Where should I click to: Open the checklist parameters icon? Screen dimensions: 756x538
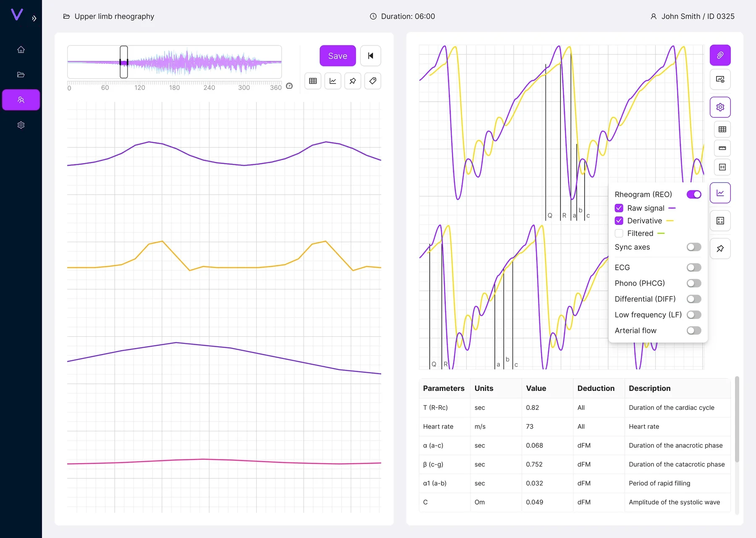(x=720, y=221)
